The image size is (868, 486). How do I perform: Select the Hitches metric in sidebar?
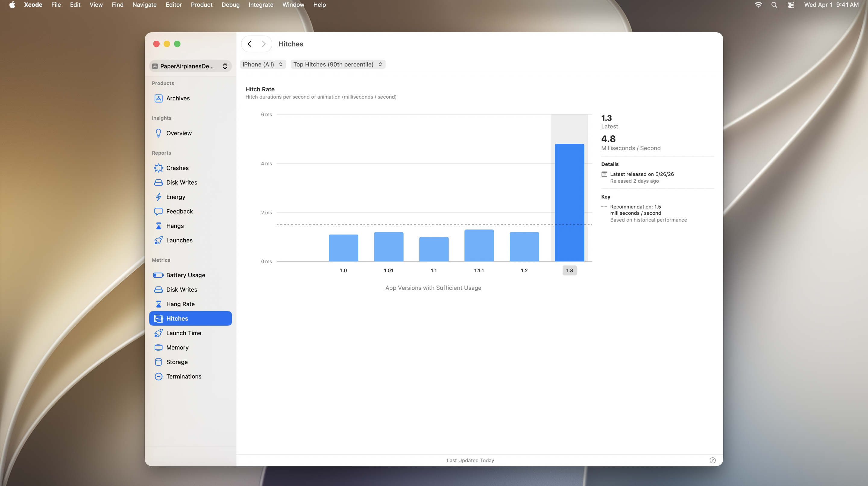click(x=190, y=318)
